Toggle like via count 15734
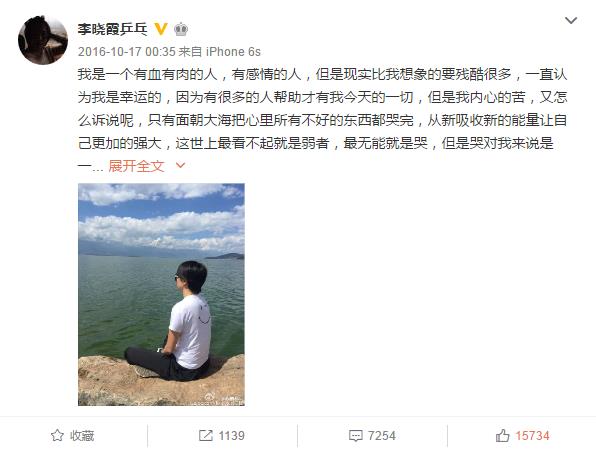 [x=532, y=436]
